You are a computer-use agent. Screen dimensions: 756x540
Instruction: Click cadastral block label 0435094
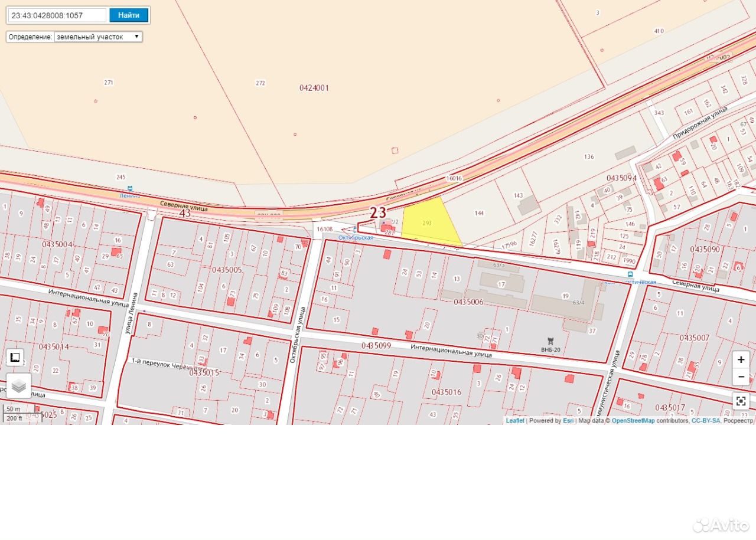coord(621,178)
